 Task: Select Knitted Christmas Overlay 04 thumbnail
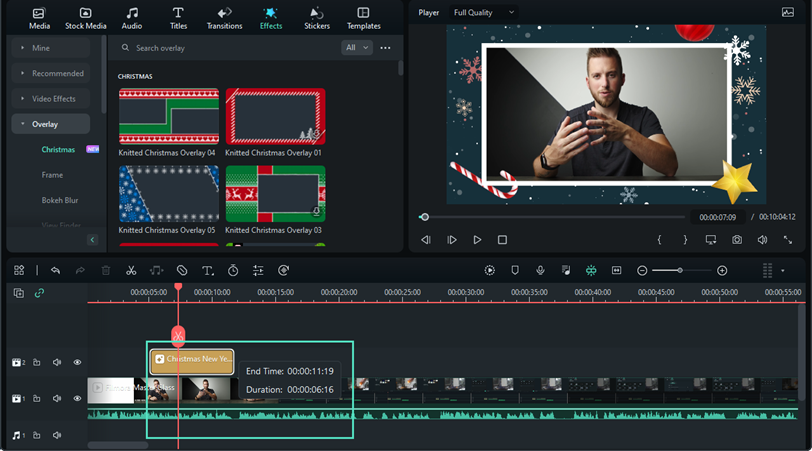(169, 116)
